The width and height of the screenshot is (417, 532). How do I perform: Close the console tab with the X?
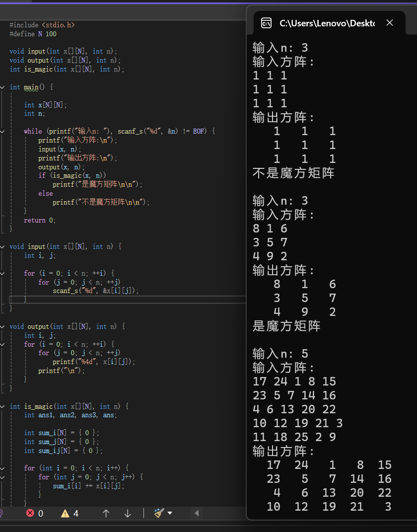(390, 23)
